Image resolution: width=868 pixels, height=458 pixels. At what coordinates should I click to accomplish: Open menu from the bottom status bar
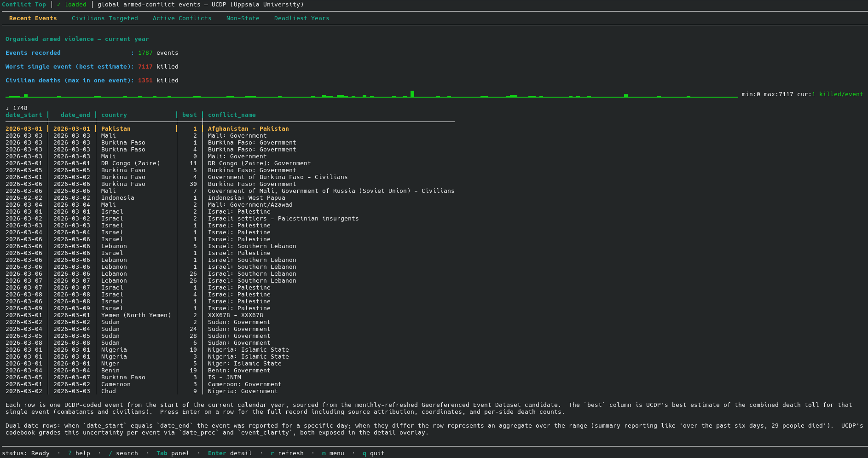[x=333, y=453]
